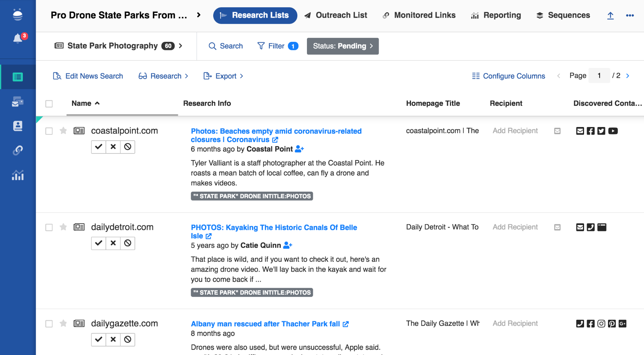Screen dimensions: 644x355
Task: Open coastalpoint.com Facebook discovered contact
Action: 591,131
